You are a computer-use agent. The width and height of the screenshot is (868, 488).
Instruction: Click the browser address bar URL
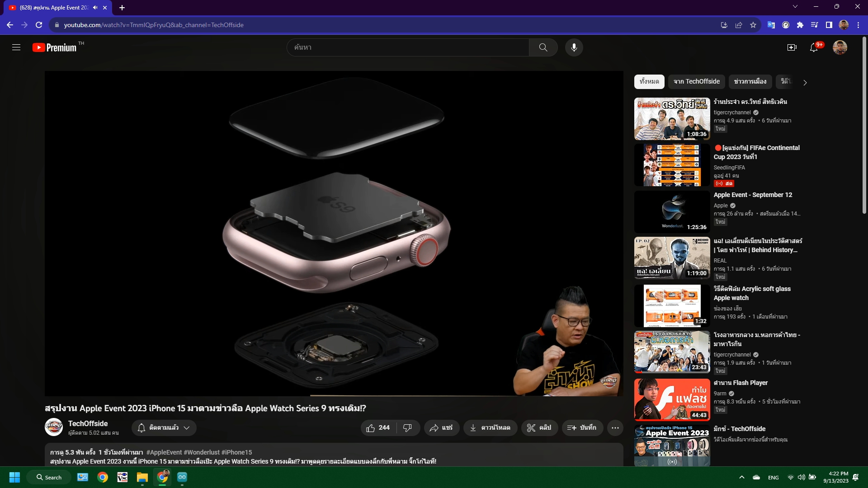point(154,25)
